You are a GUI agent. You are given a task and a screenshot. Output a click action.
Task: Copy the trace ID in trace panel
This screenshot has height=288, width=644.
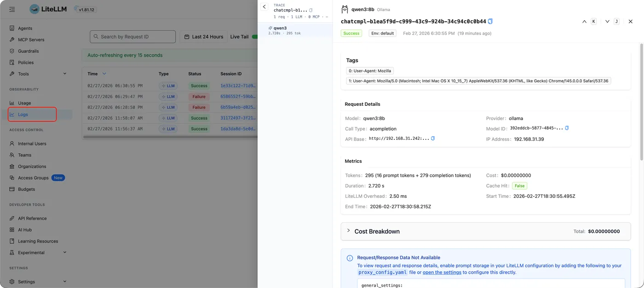coord(311,10)
